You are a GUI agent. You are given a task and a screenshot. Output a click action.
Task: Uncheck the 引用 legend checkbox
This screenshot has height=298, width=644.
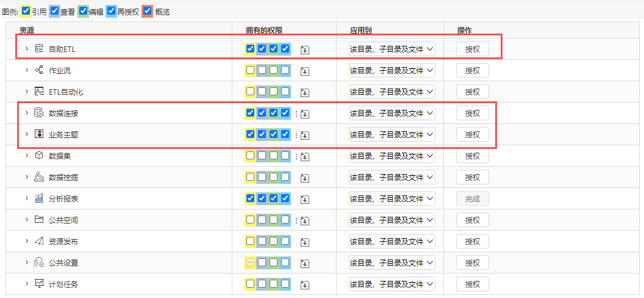(x=26, y=11)
